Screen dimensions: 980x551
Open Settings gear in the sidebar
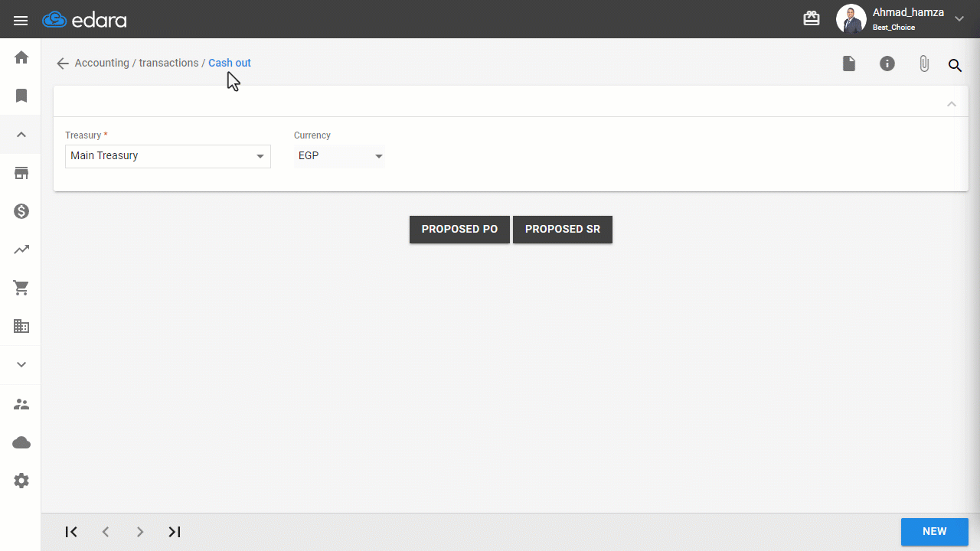[21, 481]
